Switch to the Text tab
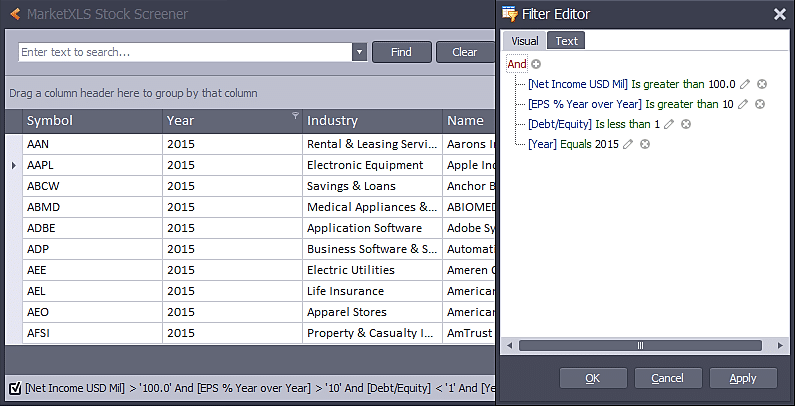 (566, 41)
